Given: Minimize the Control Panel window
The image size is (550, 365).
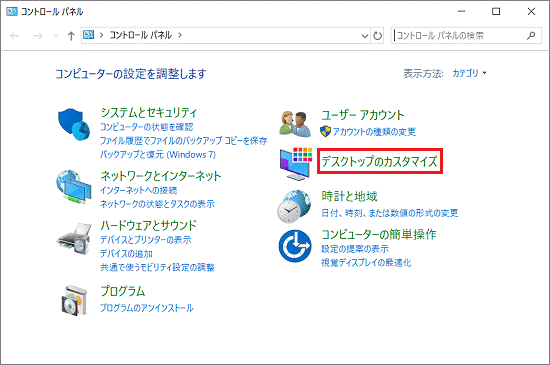Looking at the screenshot, I should point(461,11).
